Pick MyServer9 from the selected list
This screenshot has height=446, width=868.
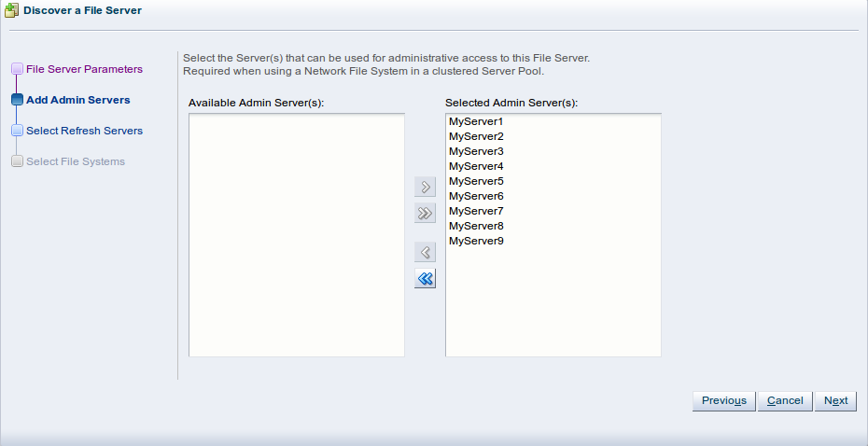pyautogui.click(x=553, y=241)
